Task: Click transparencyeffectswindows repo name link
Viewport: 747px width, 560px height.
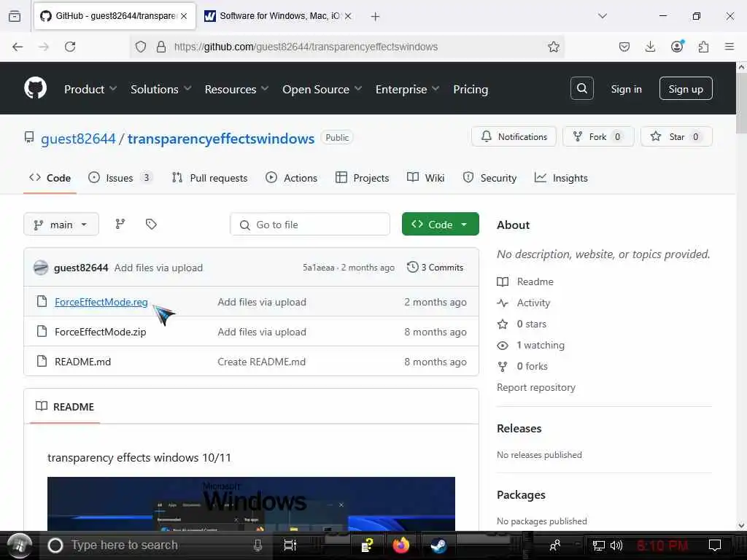Action: pyautogui.click(x=220, y=138)
